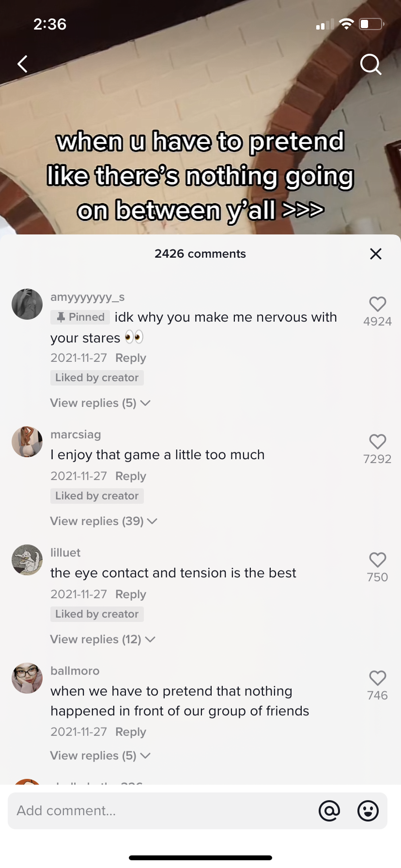Like amyyyyyyyy_s's pinned comment
This screenshot has height=868, width=401.
coord(378,304)
